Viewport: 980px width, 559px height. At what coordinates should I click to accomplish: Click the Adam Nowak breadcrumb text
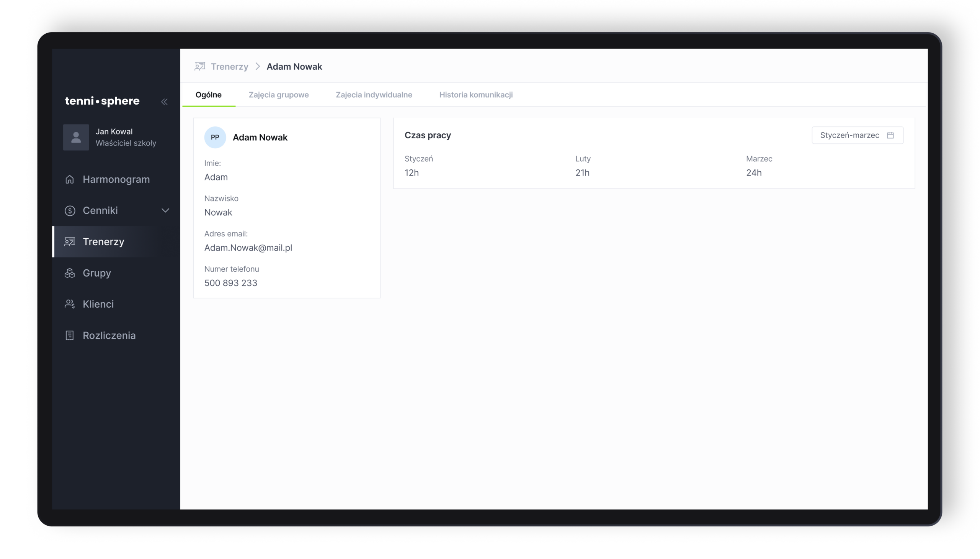pos(294,66)
